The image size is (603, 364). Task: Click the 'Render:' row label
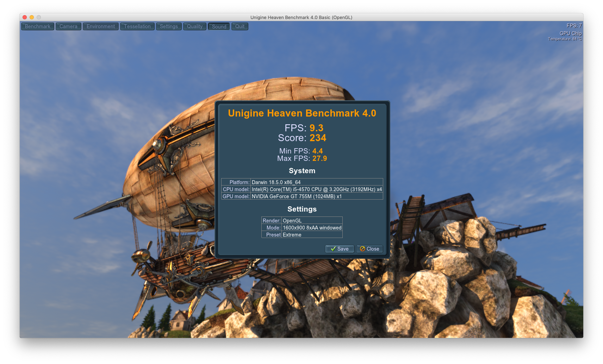click(x=272, y=221)
